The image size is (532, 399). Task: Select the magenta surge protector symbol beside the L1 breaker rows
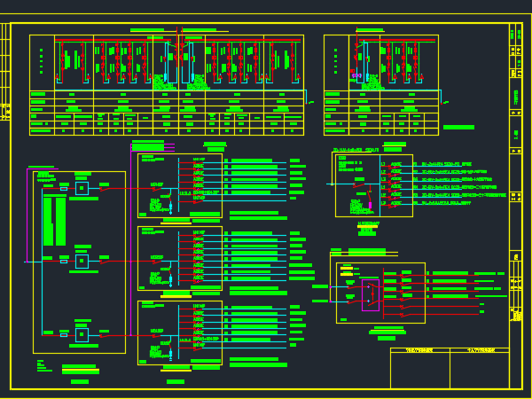pos(370,206)
